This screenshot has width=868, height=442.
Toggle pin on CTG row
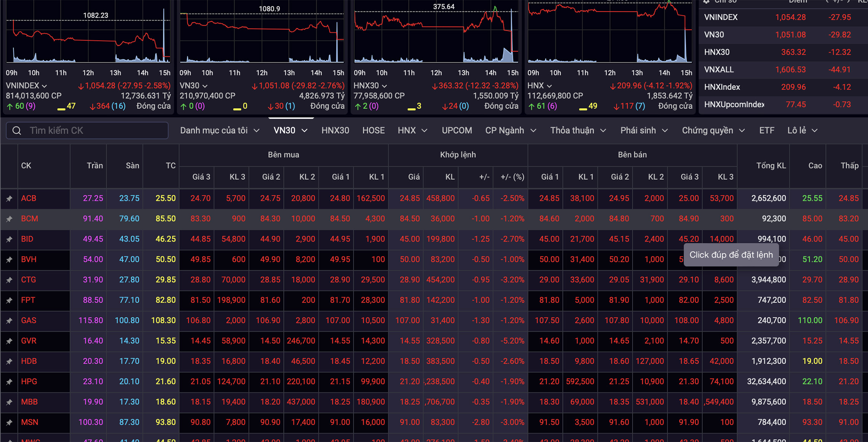(x=9, y=280)
